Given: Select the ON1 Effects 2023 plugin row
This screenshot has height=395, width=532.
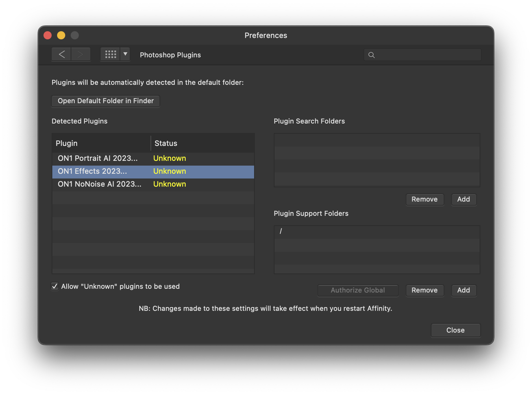Looking at the screenshot, I should [153, 172].
